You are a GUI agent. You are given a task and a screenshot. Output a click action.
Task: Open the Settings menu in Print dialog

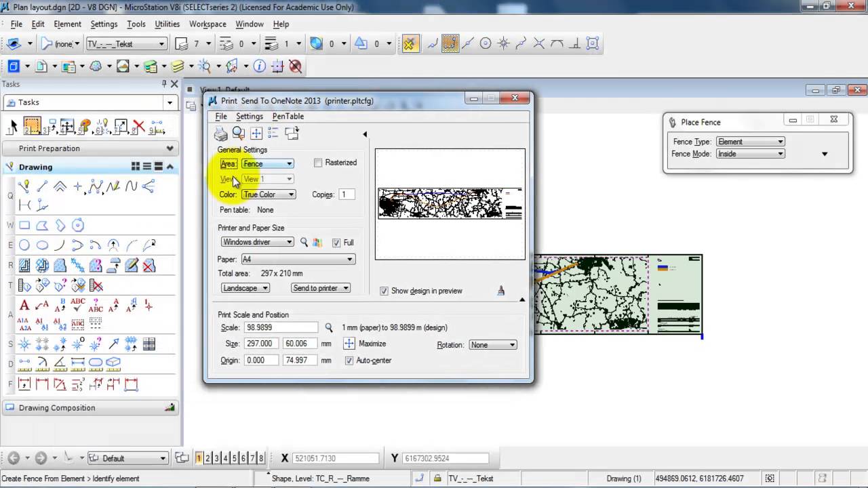(x=250, y=117)
